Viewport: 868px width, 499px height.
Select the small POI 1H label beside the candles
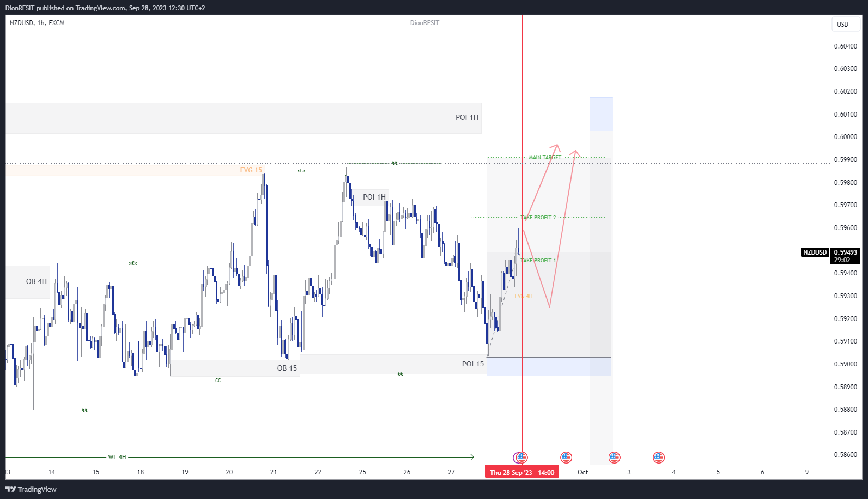374,197
